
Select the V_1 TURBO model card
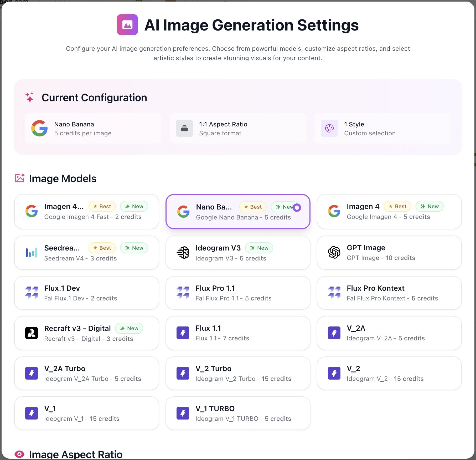pyautogui.click(x=238, y=413)
